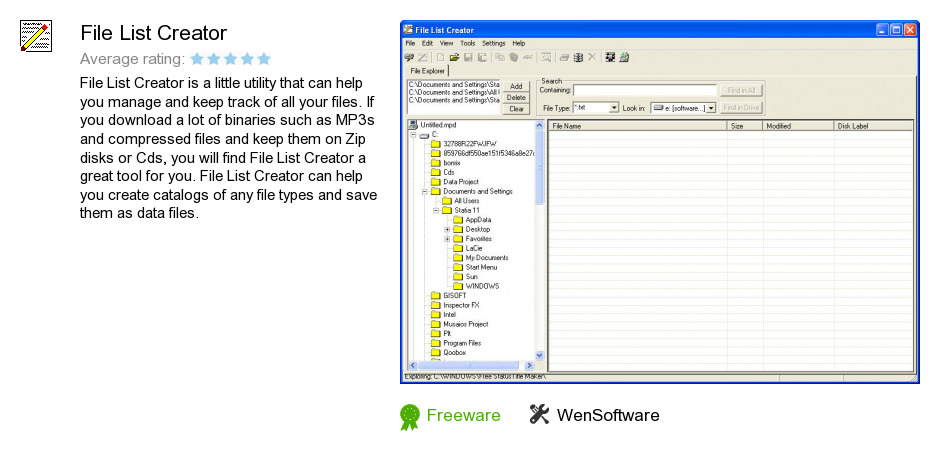The width and height of the screenshot is (940, 461).
Task: Click the folder icon next to GISOFT
Action: click(x=436, y=296)
